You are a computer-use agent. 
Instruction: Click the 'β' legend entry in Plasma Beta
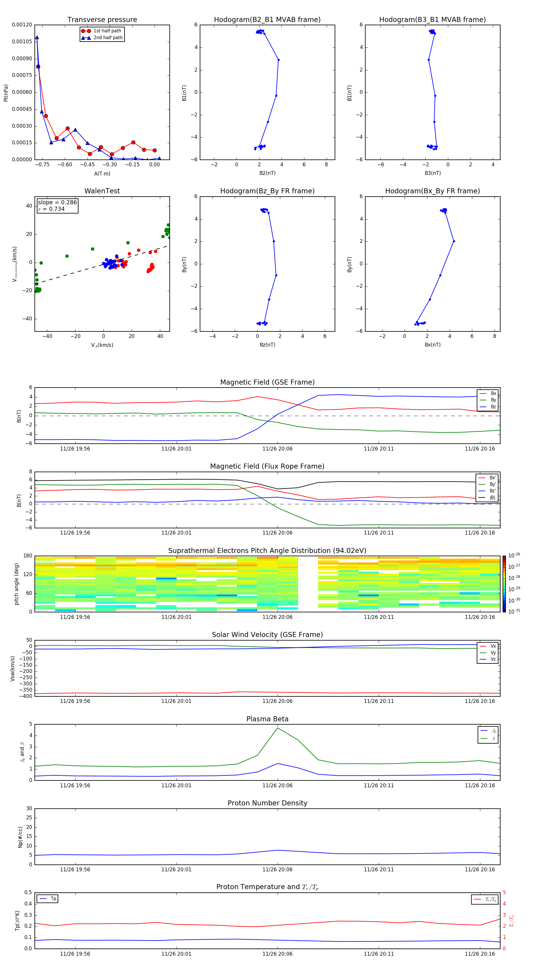point(488,739)
